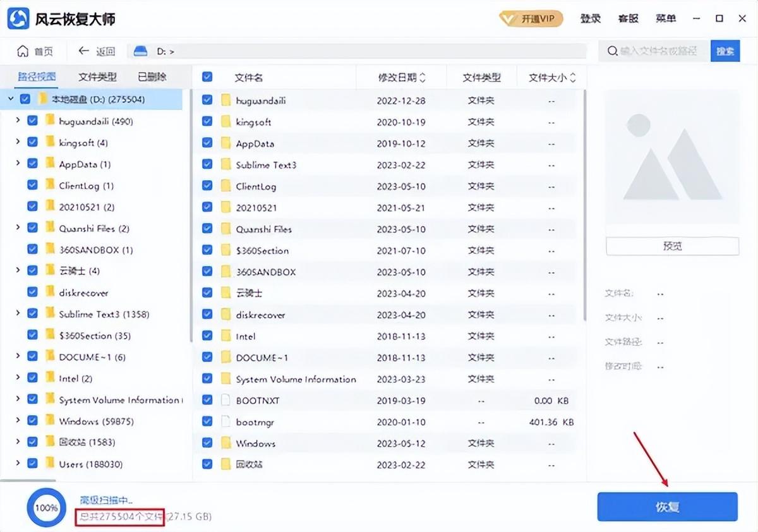This screenshot has width=758, height=532.
Task: Uncheck ClientLog (1) tree checkbox
Action: (x=33, y=185)
